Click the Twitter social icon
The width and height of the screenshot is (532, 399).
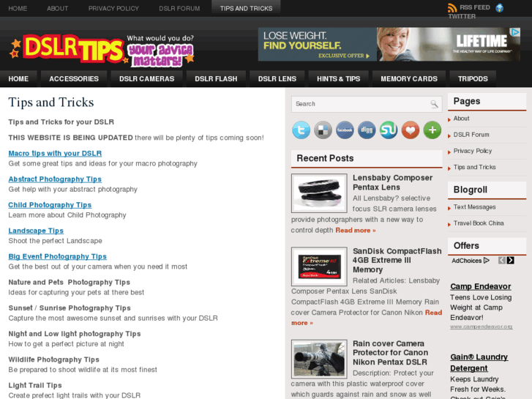click(x=301, y=130)
